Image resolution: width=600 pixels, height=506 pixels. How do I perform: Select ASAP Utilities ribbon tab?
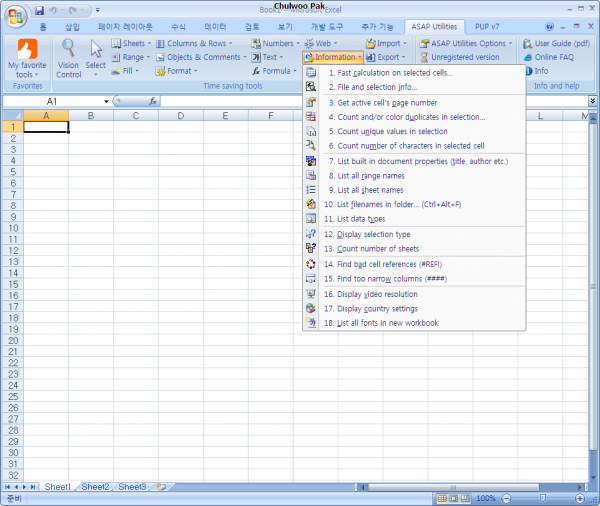coord(434,26)
